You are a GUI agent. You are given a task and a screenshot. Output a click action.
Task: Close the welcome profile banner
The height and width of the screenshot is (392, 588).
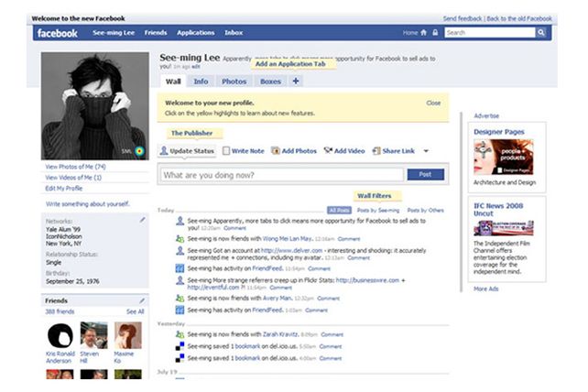(433, 103)
